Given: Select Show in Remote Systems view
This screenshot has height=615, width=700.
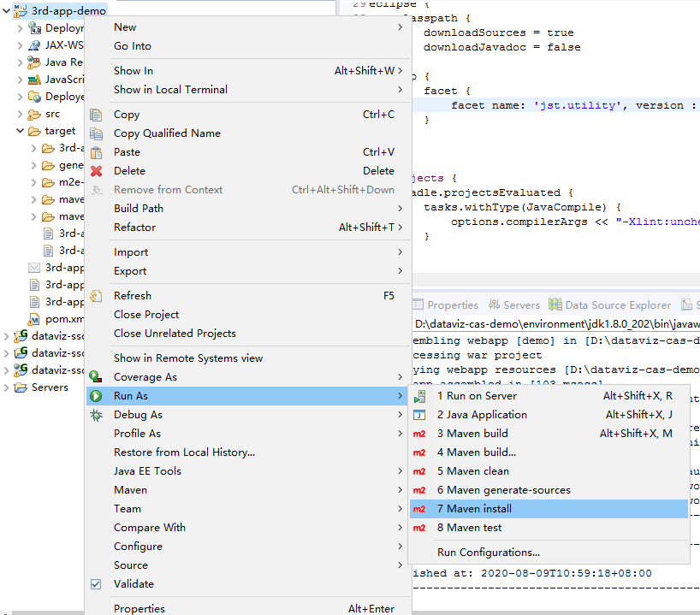Looking at the screenshot, I should [x=248, y=358].
